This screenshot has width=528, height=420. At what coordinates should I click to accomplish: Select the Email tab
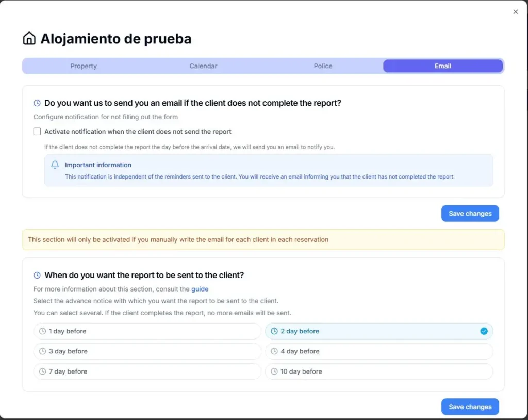(442, 66)
